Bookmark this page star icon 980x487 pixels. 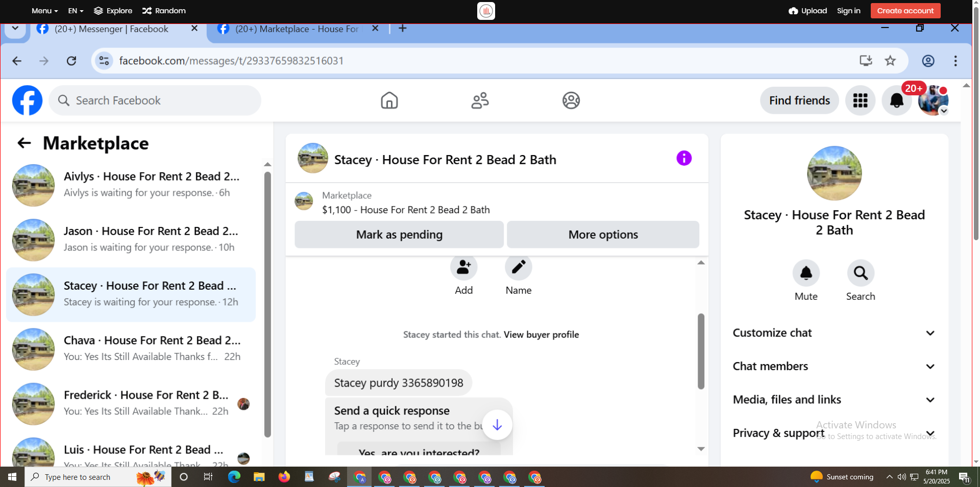pos(890,61)
